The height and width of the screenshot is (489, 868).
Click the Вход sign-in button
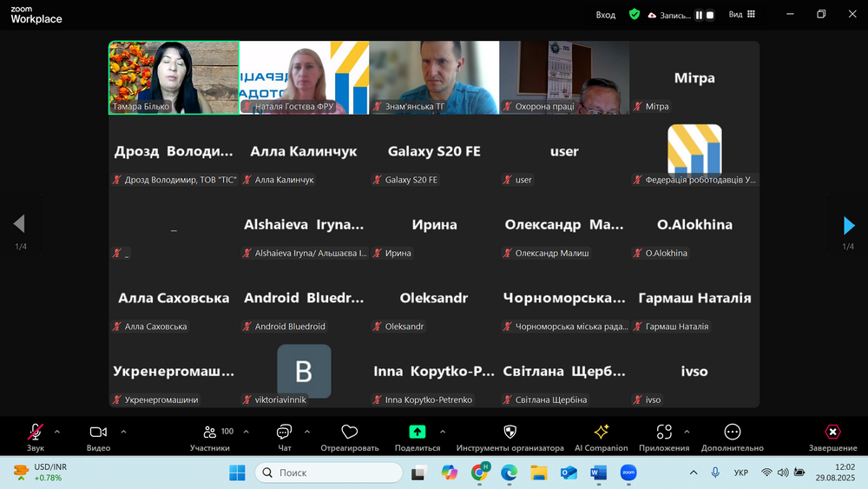606,15
